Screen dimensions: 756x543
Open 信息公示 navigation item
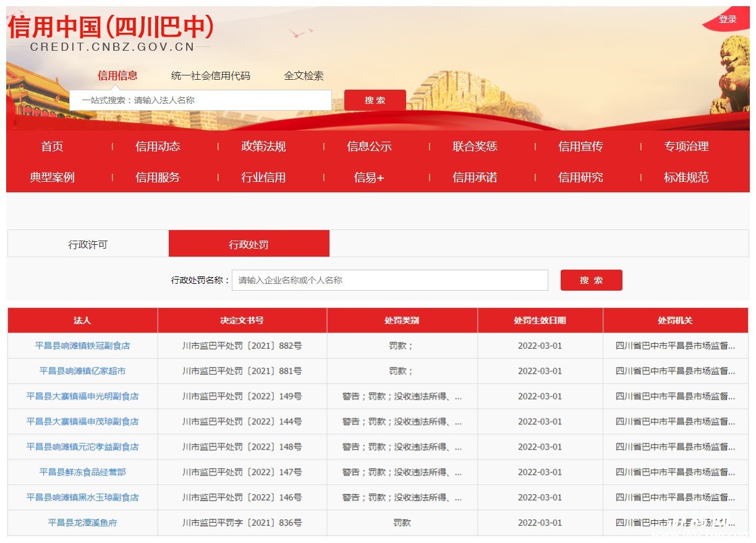click(369, 147)
